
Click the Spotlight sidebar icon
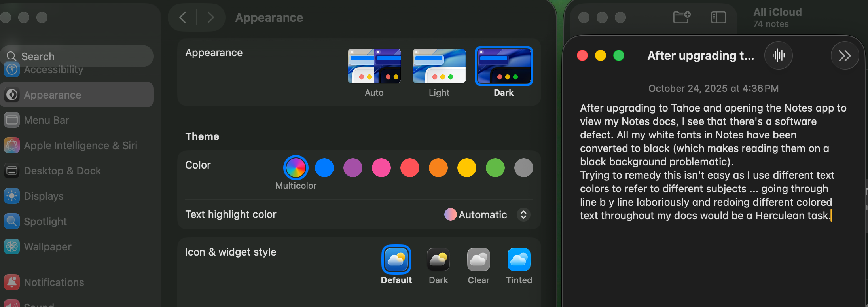pyautogui.click(x=12, y=222)
